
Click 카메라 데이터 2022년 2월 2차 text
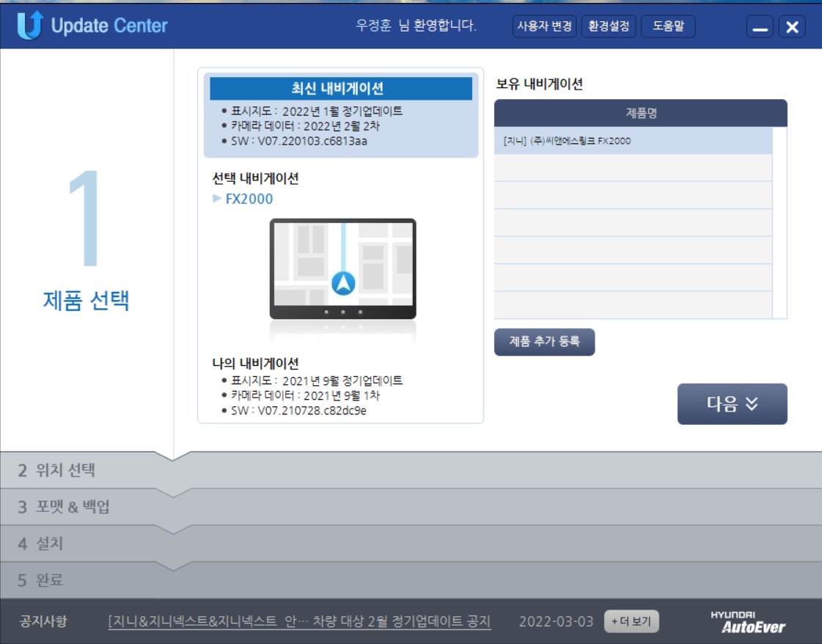(305, 126)
